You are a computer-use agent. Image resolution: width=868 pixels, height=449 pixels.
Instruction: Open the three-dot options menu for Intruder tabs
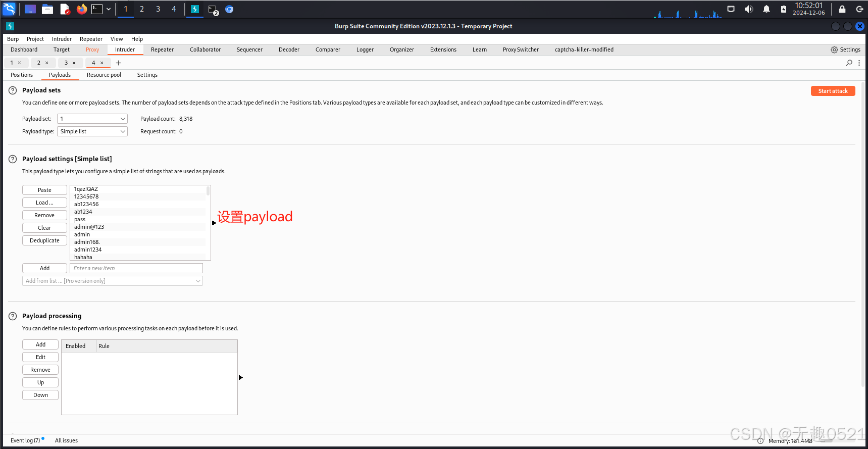(x=859, y=63)
